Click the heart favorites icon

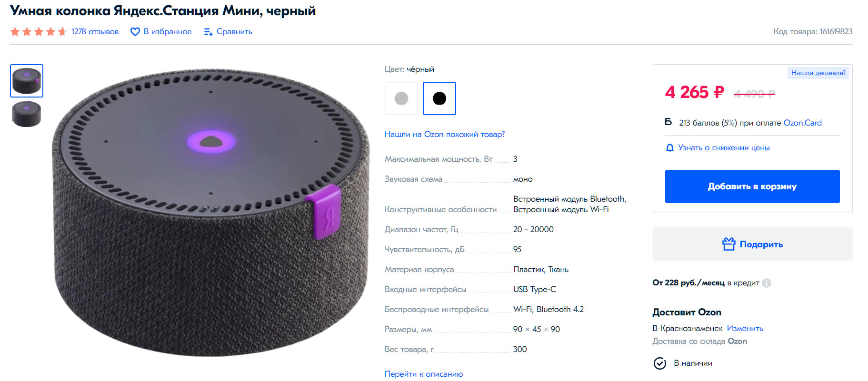click(x=135, y=32)
